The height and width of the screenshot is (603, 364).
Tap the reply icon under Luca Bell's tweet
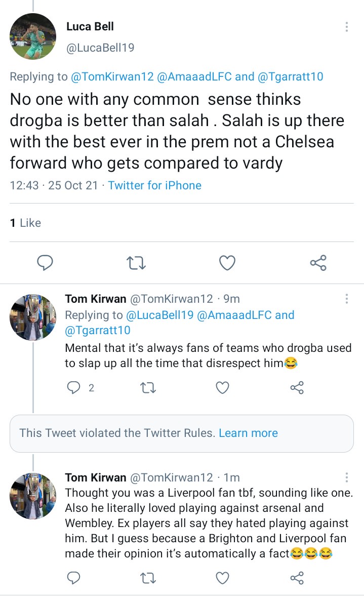[x=45, y=263]
